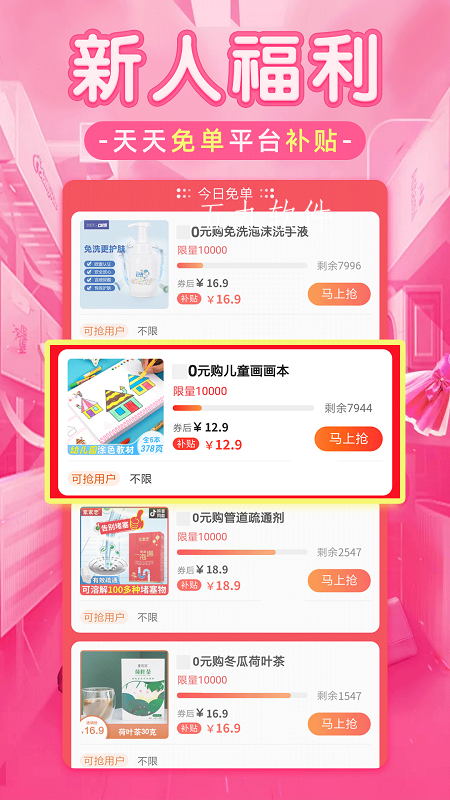
Task: Tap 马上抢 for the hand sanitizer item
Action: 339,294
